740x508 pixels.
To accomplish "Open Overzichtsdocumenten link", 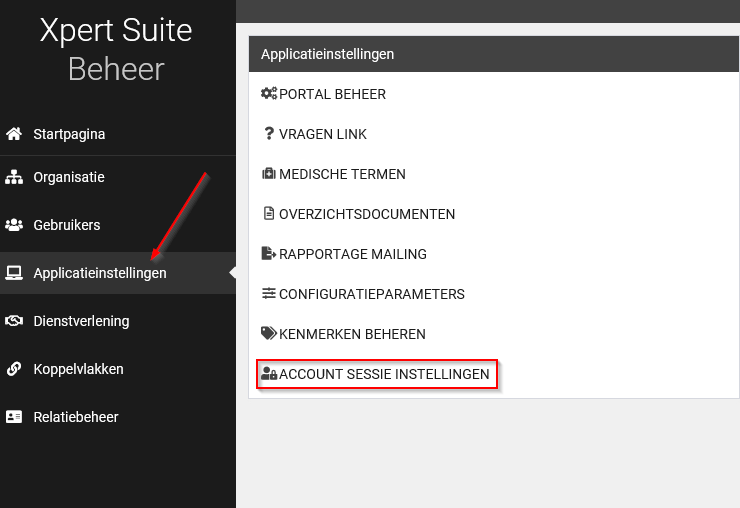I will coord(366,214).
